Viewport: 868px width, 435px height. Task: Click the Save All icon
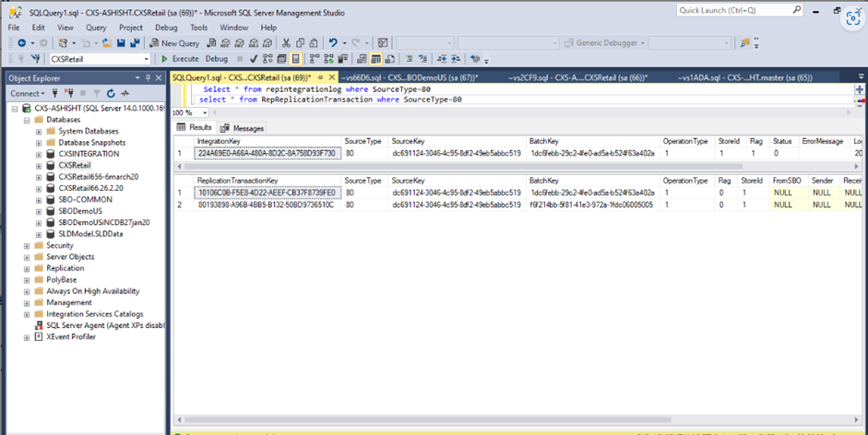pyautogui.click(x=135, y=43)
